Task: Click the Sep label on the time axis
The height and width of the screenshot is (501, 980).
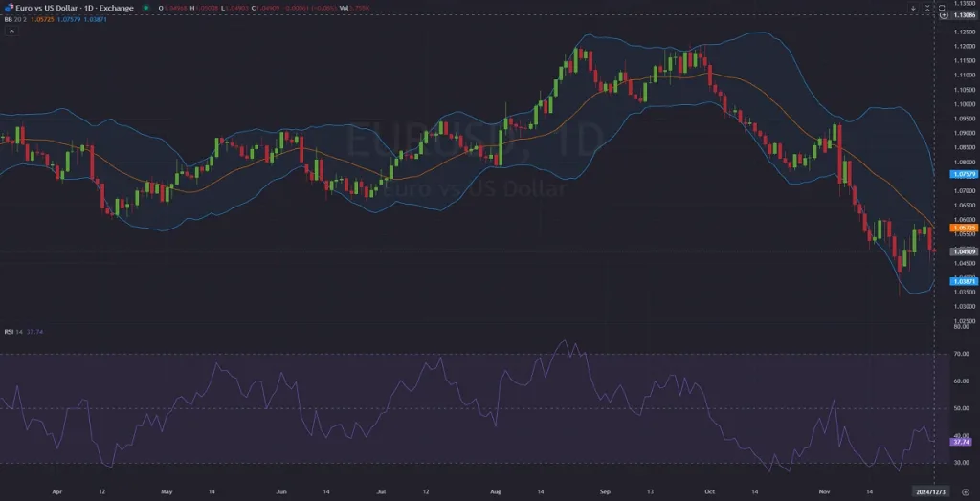Action: [x=605, y=491]
